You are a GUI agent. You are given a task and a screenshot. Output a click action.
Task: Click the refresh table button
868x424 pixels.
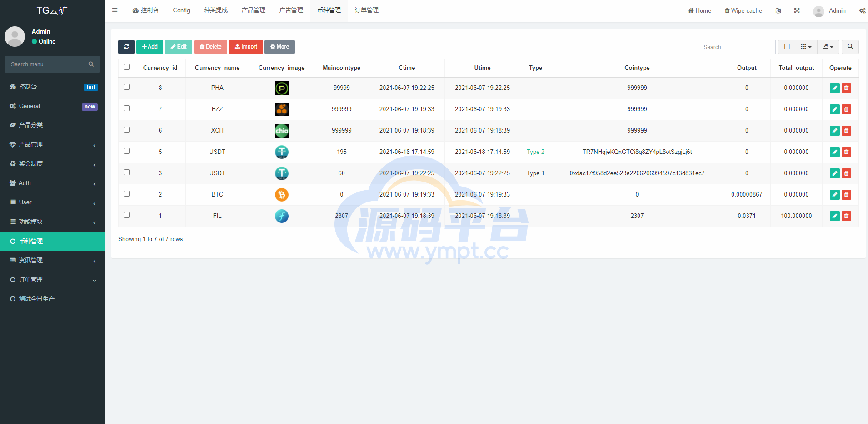coord(126,47)
